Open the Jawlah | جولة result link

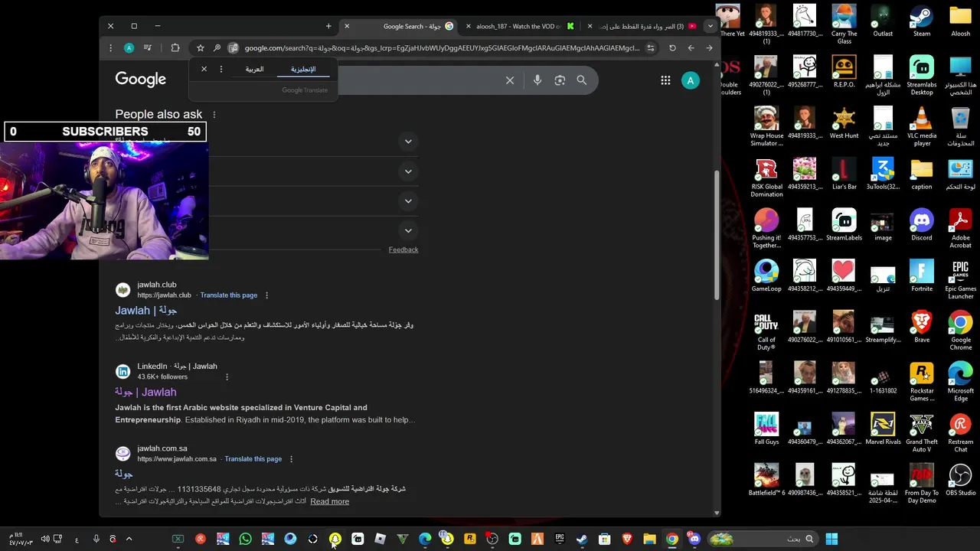146,310
